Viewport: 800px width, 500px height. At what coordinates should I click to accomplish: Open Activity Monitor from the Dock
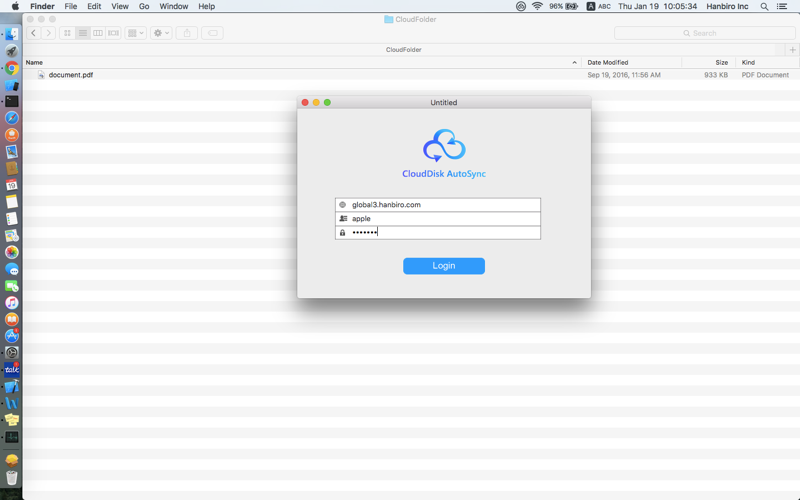[x=12, y=437]
